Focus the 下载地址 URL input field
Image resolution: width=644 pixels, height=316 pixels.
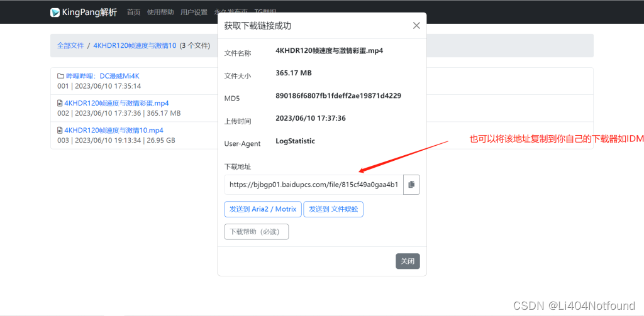click(x=314, y=185)
